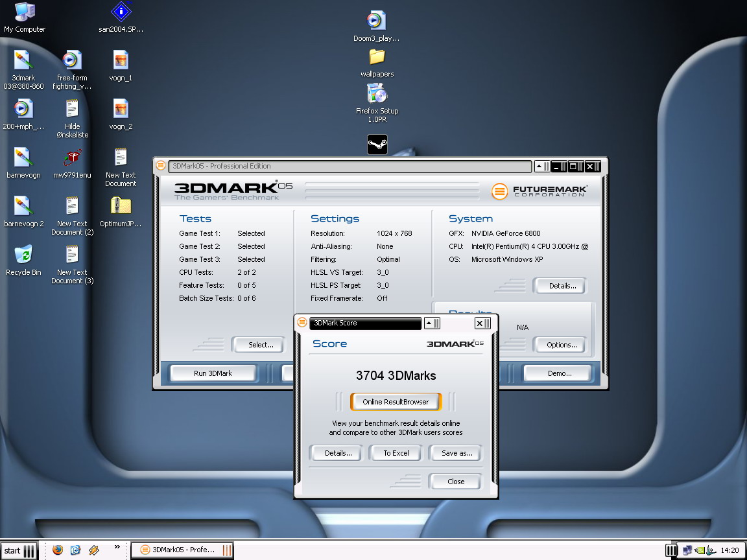Expand hidden system tray icons
This screenshot has height=560, width=747.
(671, 550)
